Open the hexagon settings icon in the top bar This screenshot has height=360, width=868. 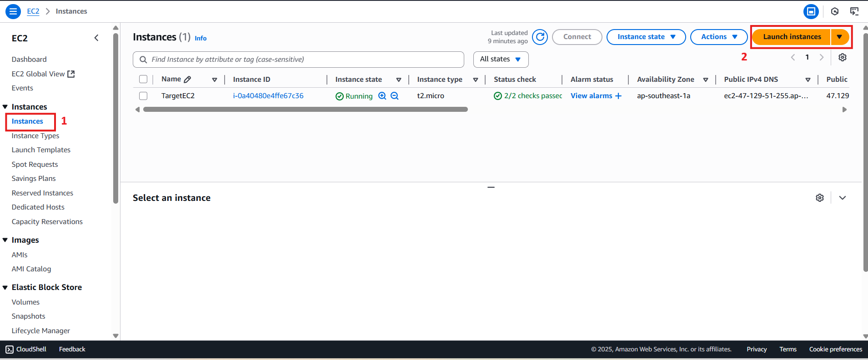(835, 11)
